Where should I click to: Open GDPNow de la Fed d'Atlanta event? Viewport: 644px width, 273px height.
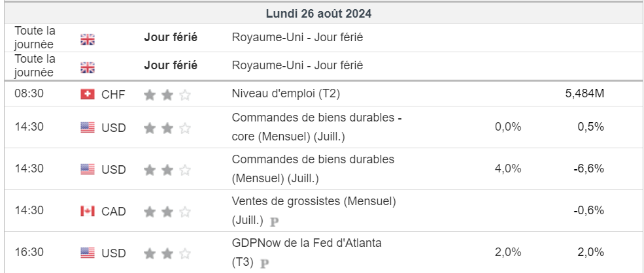click(x=307, y=253)
